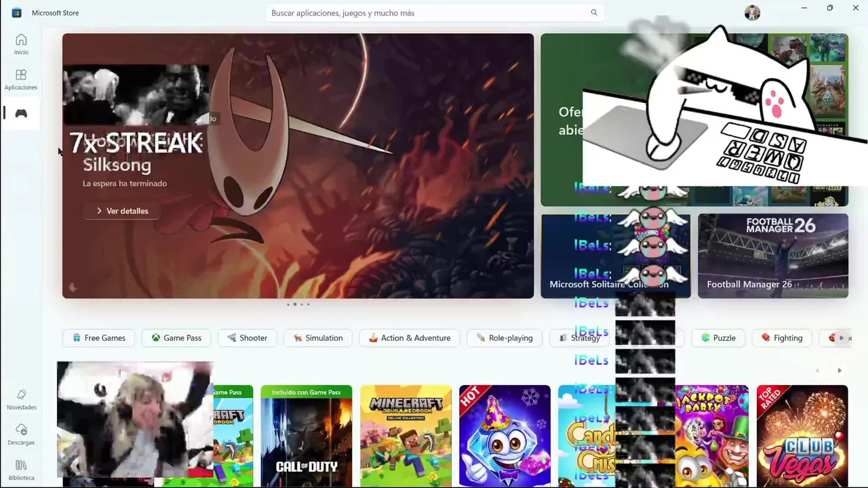Focus the Buscar aplicaciones search field
This screenshot has height=488, width=868.
434,13
